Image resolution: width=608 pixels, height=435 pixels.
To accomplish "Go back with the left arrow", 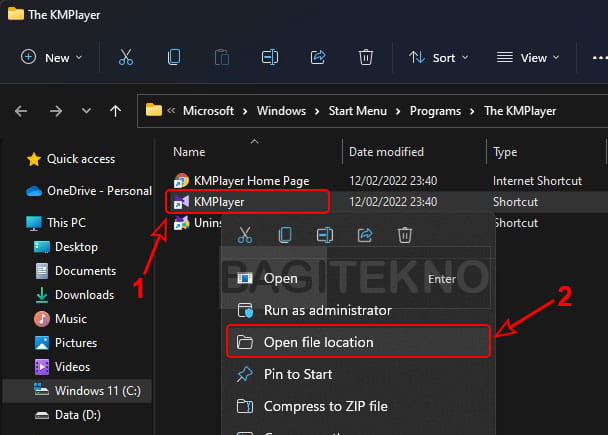I will tap(21, 111).
